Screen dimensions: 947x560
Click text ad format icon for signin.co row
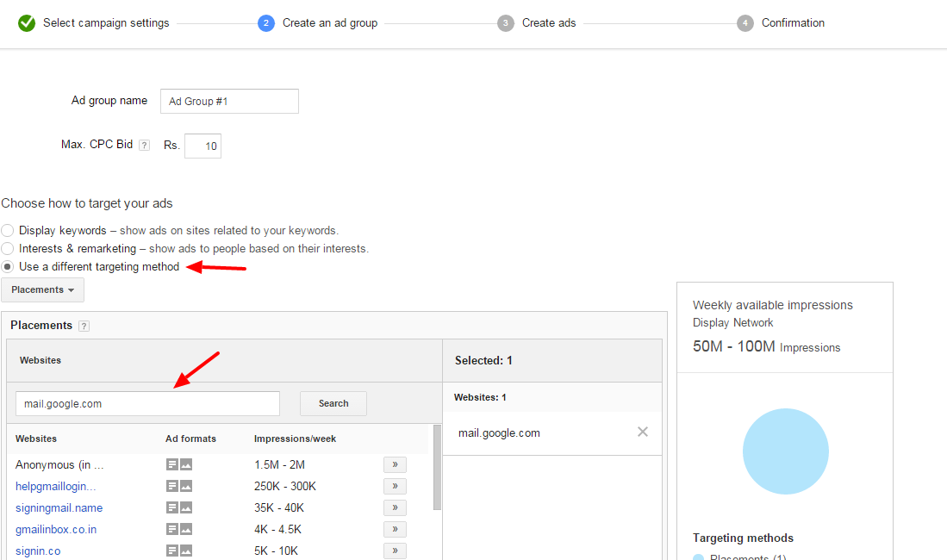coord(172,551)
